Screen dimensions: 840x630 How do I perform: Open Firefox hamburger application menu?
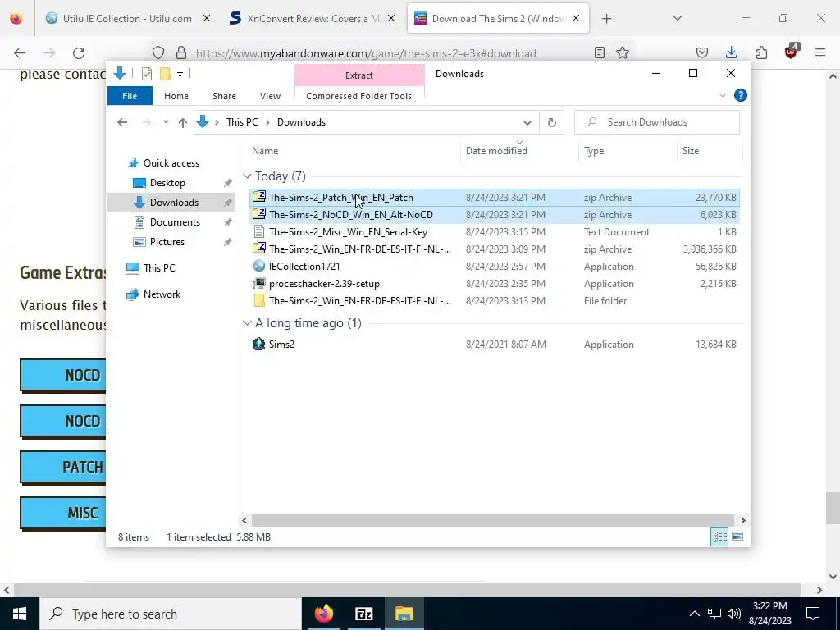tap(820, 52)
